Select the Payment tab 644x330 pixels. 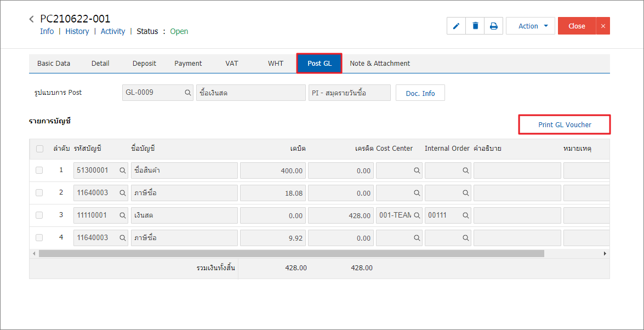(188, 63)
